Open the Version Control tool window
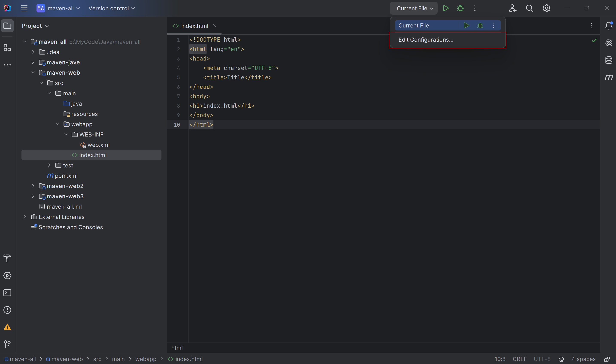Screen dimensions: 616x364 [7, 344]
